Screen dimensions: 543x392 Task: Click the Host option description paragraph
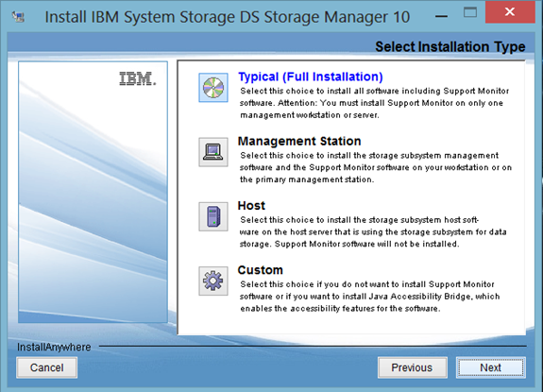[373, 232]
